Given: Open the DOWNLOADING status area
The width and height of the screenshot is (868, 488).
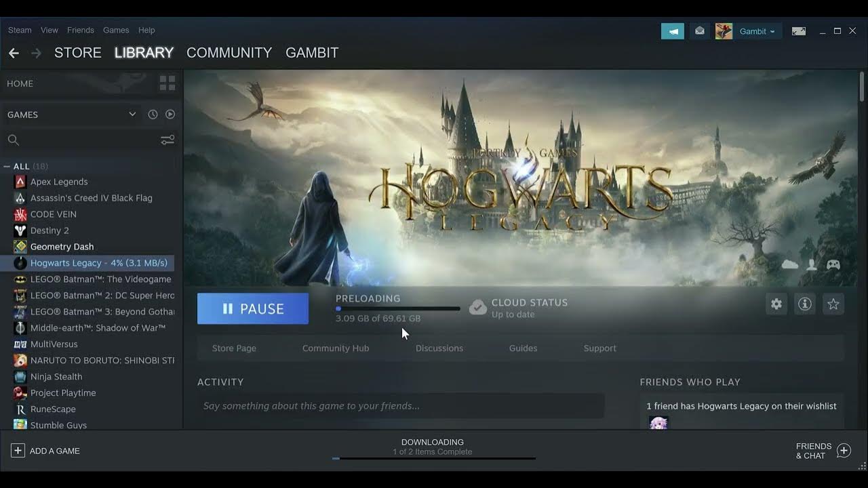Looking at the screenshot, I should pos(433,447).
